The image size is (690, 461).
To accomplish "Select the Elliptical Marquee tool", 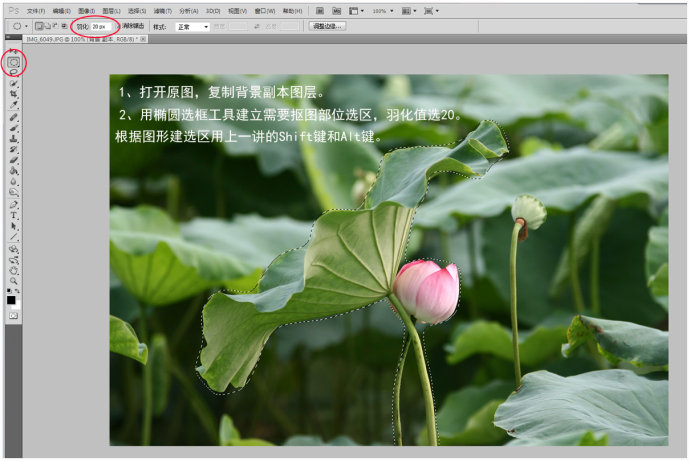I will (x=14, y=62).
